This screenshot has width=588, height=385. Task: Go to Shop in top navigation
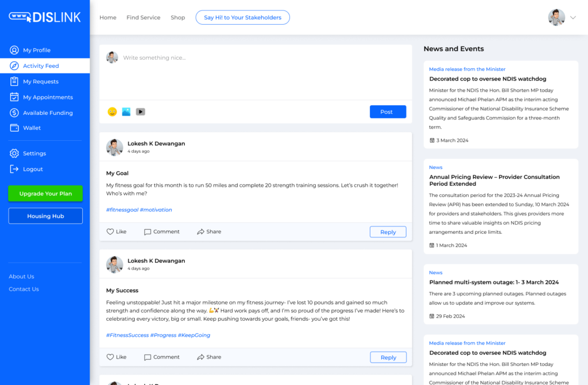tap(178, 18)
